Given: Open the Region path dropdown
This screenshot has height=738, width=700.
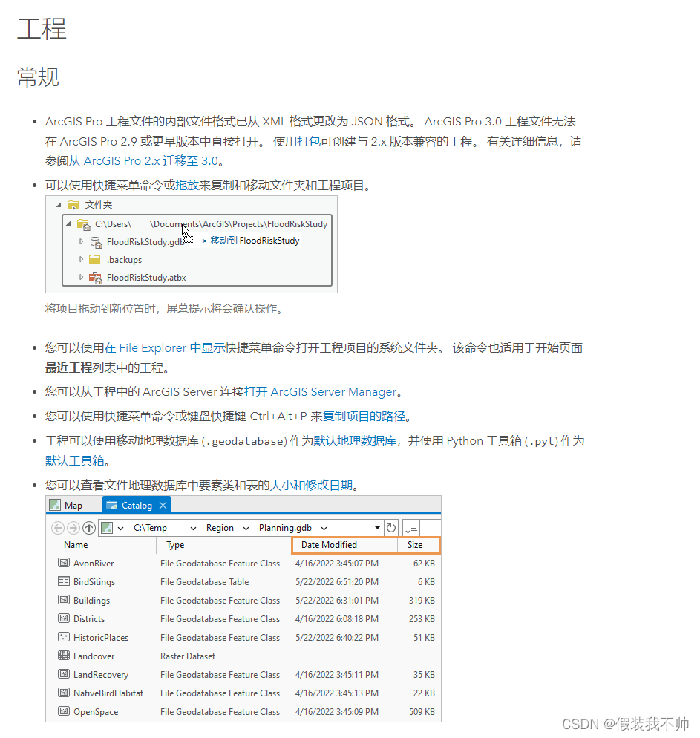Looking at the screenshot, I should tap(246, 529).
